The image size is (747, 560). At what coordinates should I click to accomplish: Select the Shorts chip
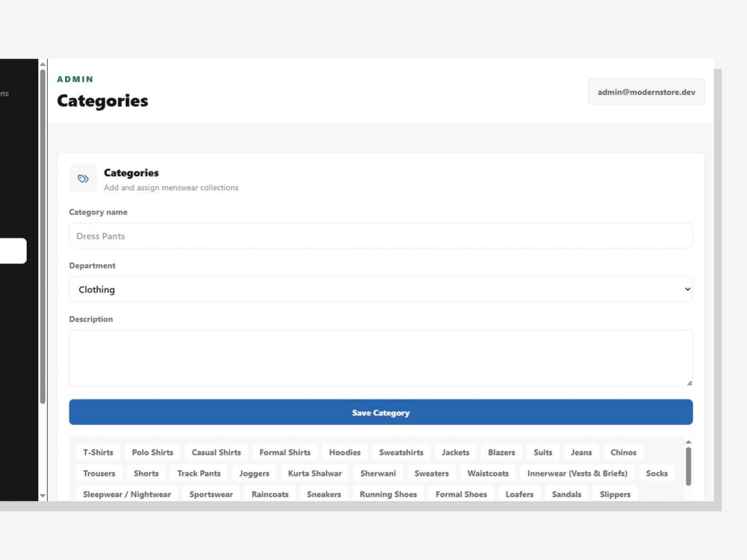click(146, 473)
